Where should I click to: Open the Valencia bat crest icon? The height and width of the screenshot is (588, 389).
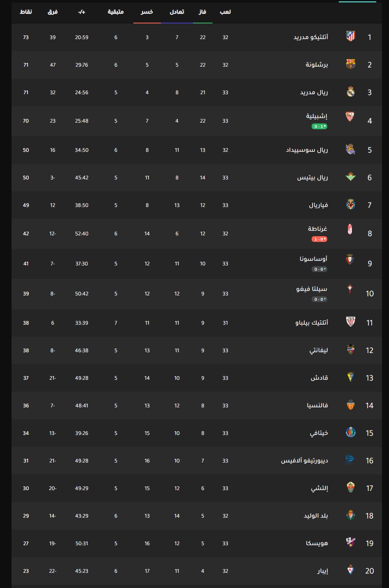point(350,405)
